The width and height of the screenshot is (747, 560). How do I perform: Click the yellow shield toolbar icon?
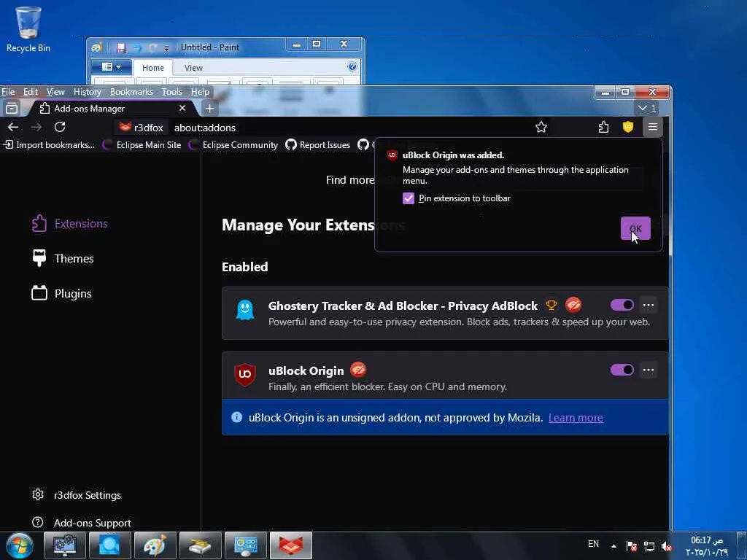pos(628,127)
